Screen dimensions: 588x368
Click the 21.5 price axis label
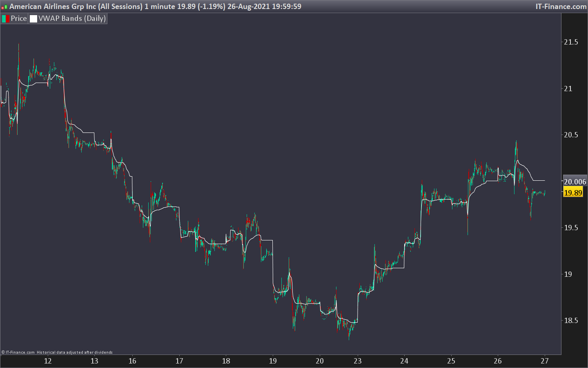[x=571, y=42]
